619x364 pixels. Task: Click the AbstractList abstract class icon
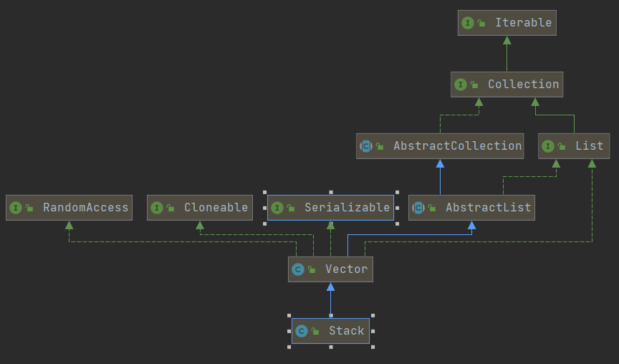click(418, 208)
